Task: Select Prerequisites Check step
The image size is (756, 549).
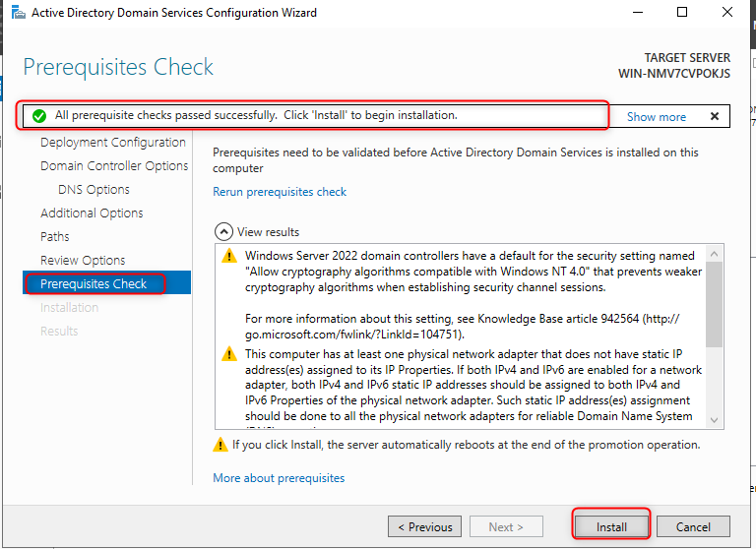Action: [x=107, y=283]
